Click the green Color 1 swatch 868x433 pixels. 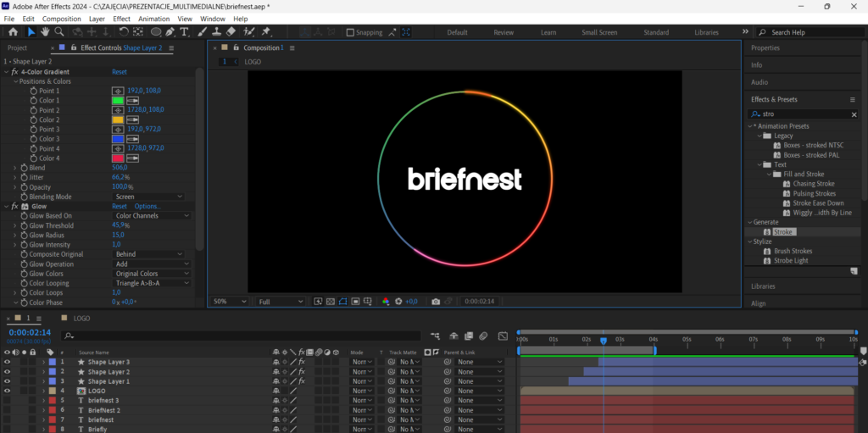click(x=118, y=101)
